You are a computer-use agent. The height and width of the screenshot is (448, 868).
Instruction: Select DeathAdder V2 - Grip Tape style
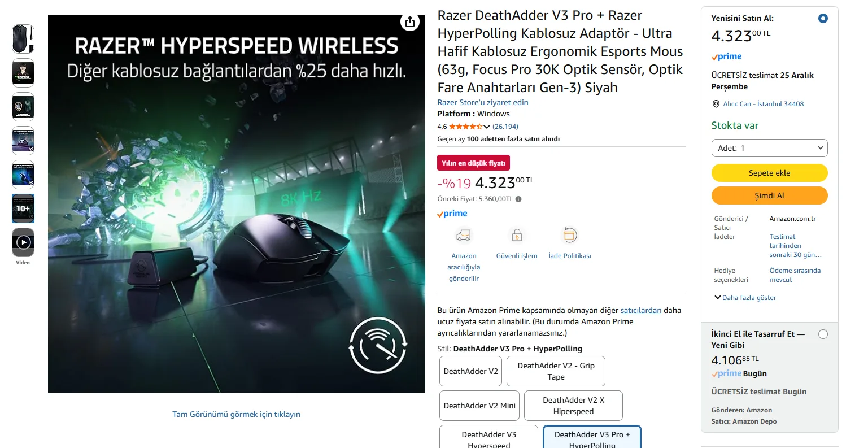[x=556, y=371]
